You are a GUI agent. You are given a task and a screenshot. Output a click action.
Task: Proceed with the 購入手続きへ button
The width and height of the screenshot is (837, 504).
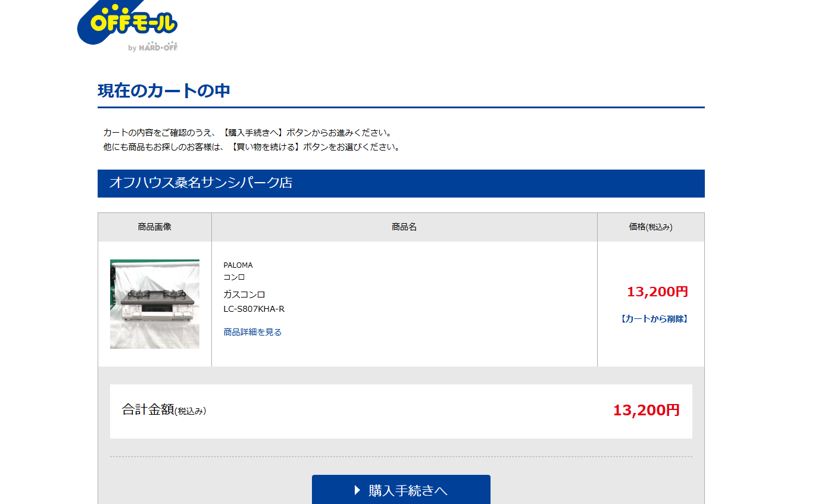(401, 490)
